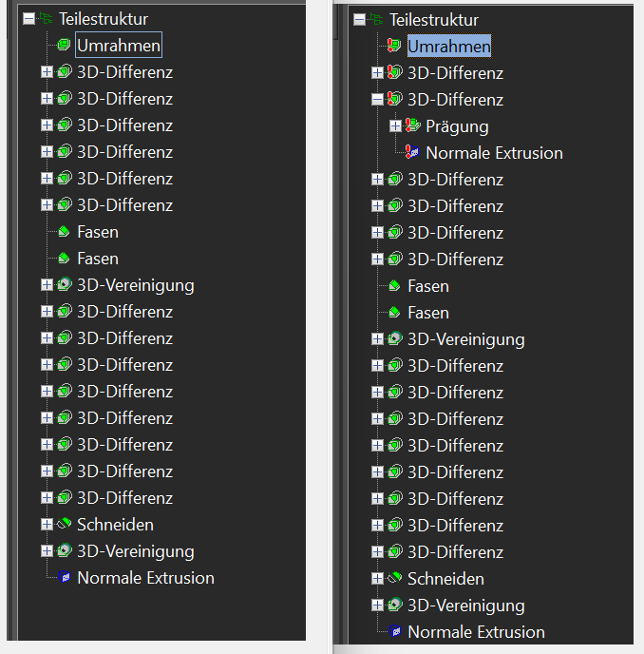
Task: Click 3D-Vereinigung icon below Schneiden, left tree
Action: click(x=65, y=550)
